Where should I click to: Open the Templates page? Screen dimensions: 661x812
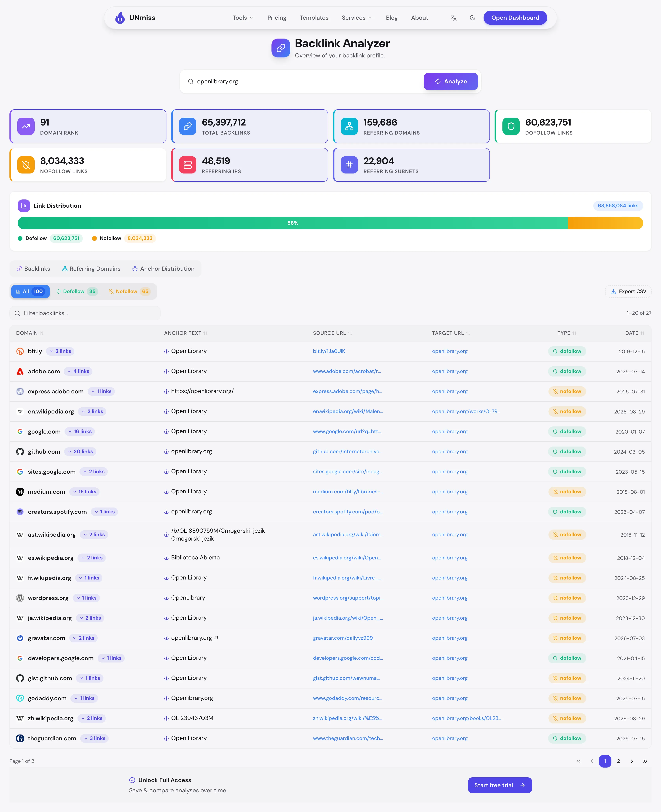(314, 18)
